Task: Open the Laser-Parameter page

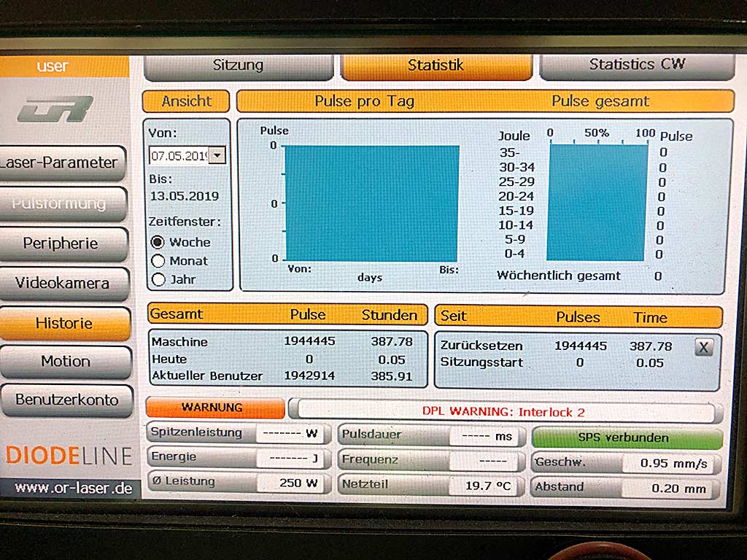Action: pyautogui.click(x=63, y=163)
